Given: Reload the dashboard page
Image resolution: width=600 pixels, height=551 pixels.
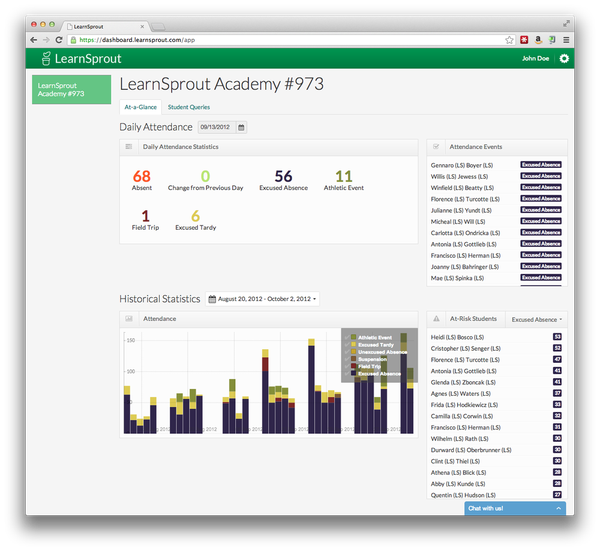Looking at the screenshot, I should click(59, 40).
